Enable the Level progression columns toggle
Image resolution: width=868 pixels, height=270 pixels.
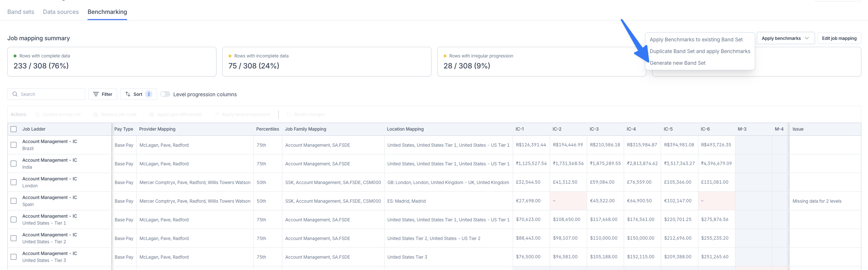165,94
